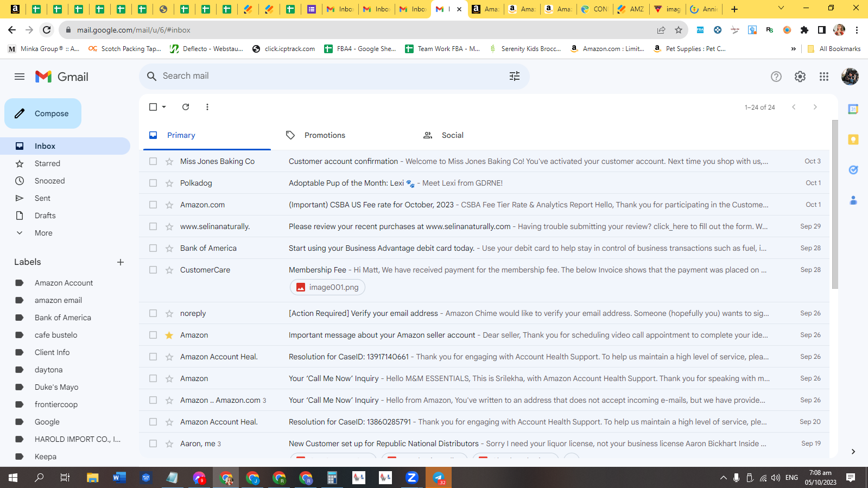Click the Compose button
This screenshot has width=868, height=488.
(43, 113)
